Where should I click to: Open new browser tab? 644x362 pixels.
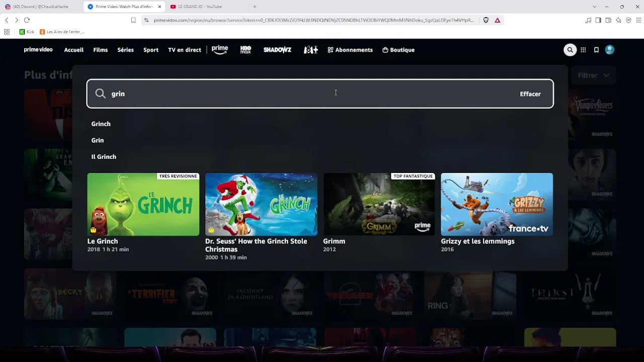point(255,7)
